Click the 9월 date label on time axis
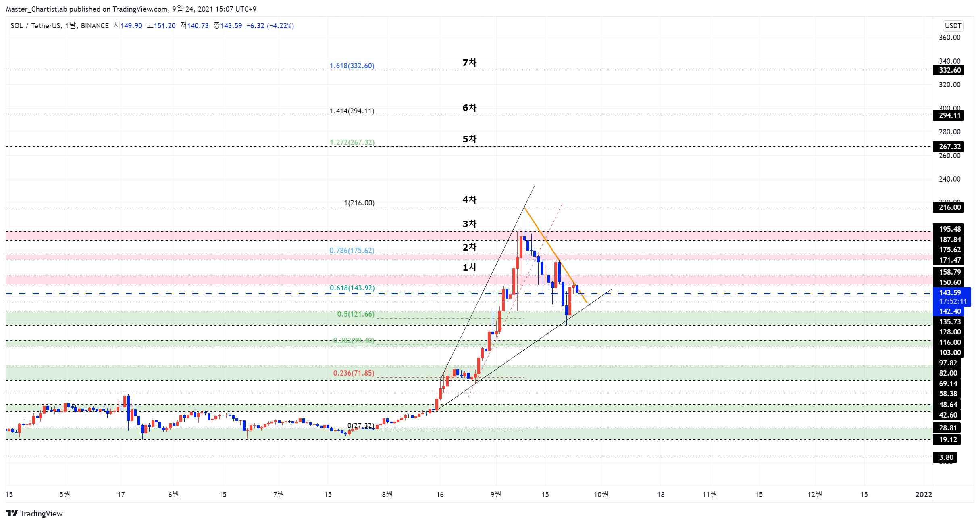 coord(496,494)
